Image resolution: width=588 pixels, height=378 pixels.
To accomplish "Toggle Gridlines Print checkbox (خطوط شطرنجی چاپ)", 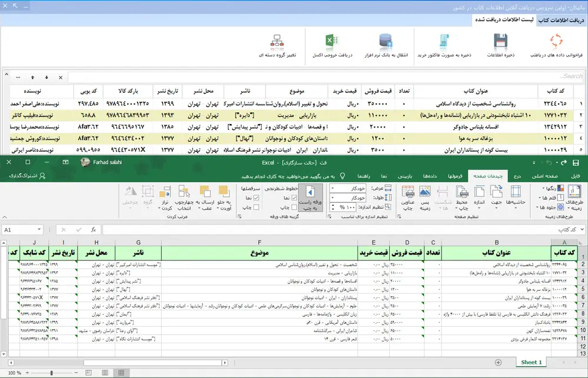I will coord(294,207).
